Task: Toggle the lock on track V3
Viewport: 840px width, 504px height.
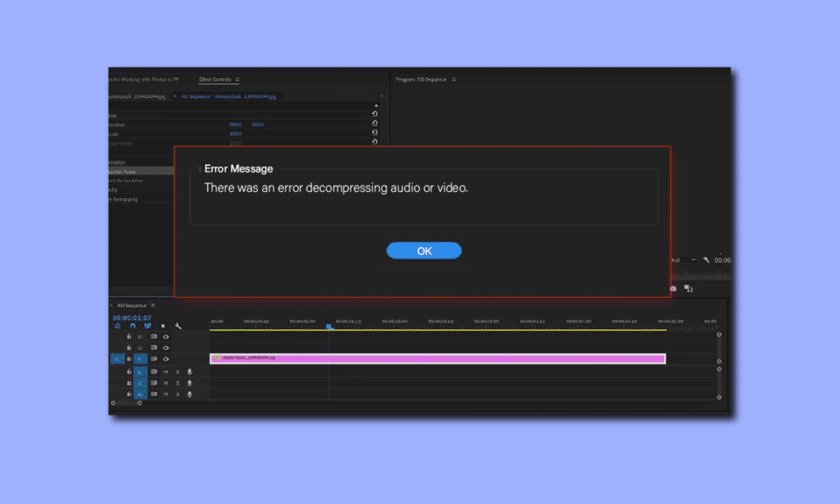Action: [129, 337]
